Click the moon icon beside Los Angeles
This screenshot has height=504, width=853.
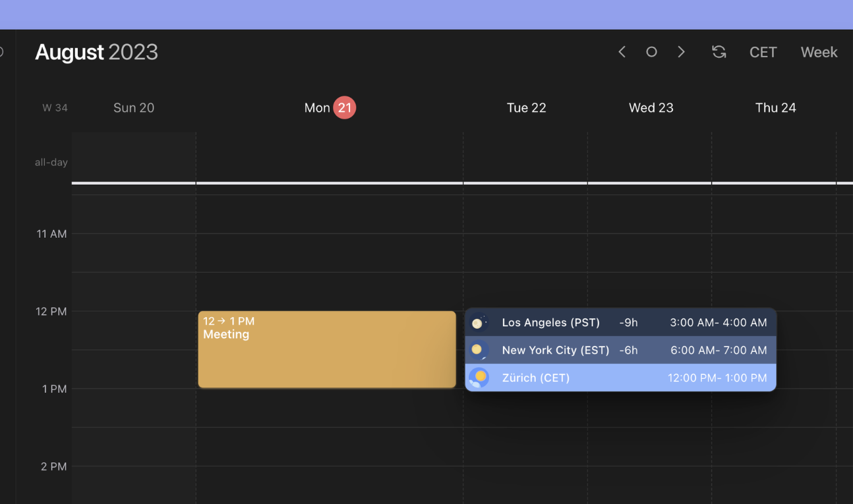[x=478, y=322]
